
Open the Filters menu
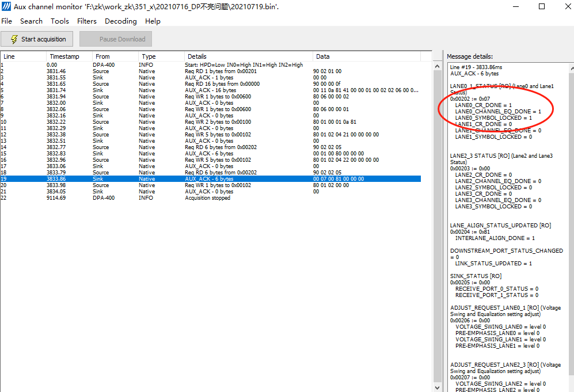click(x=86, y=21)
